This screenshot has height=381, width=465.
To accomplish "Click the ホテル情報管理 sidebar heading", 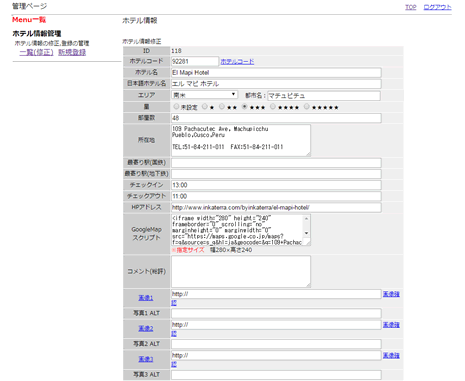I will coord(37,34).
